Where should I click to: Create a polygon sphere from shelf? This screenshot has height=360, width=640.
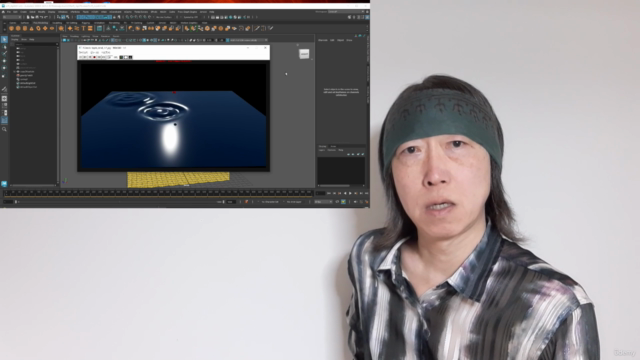[11, 29]
